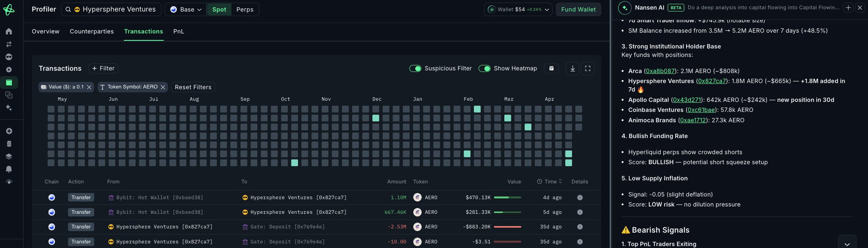
Task: Switch to the Counterparties tab
Action: [92, 31]
